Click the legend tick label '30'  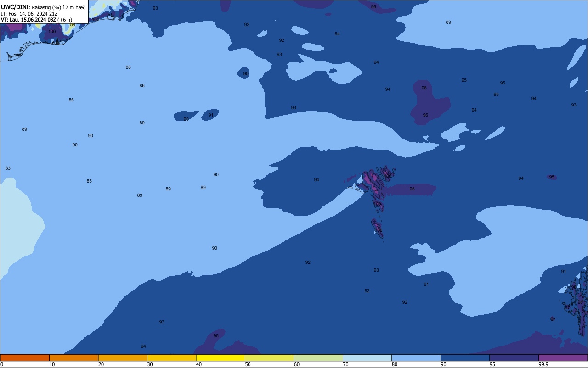pyautogui.click(x=150, y=364)
